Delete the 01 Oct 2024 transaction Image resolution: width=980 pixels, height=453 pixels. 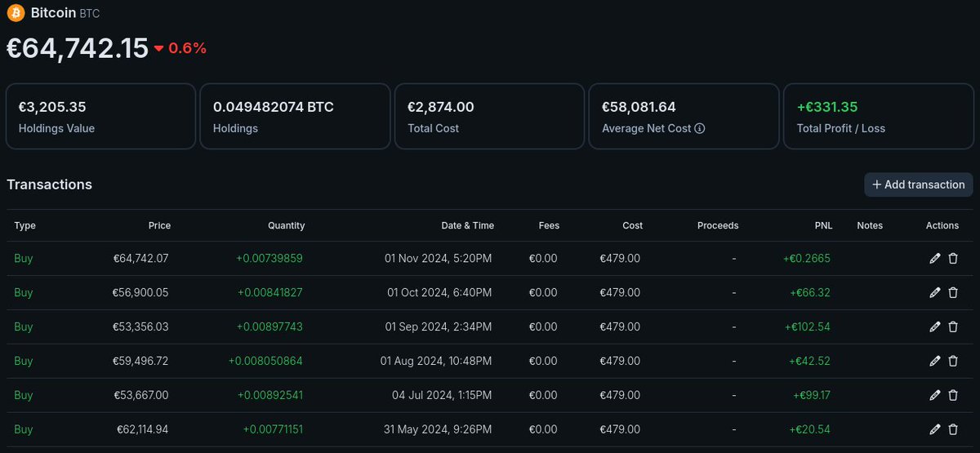[953, 293]
